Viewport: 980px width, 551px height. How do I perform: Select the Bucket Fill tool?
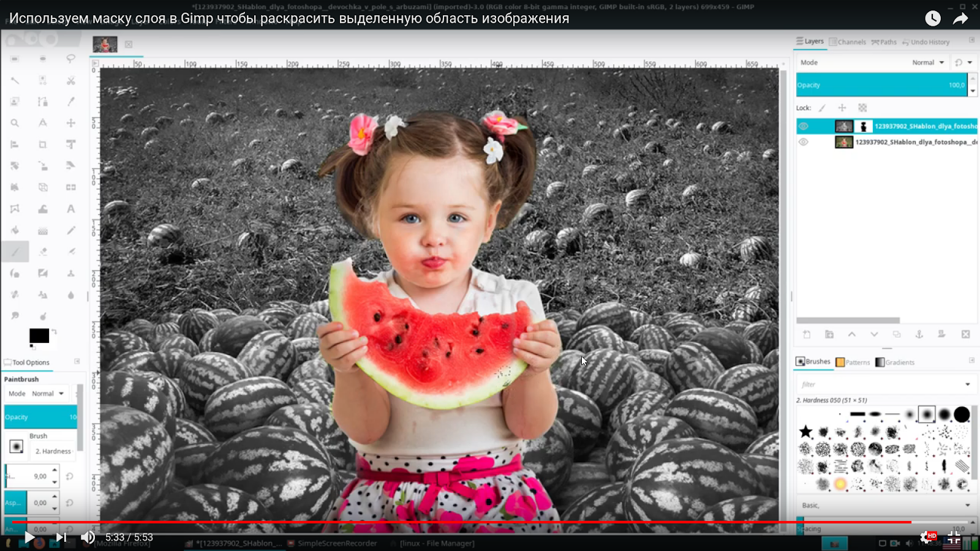click(x=15, y=230)
